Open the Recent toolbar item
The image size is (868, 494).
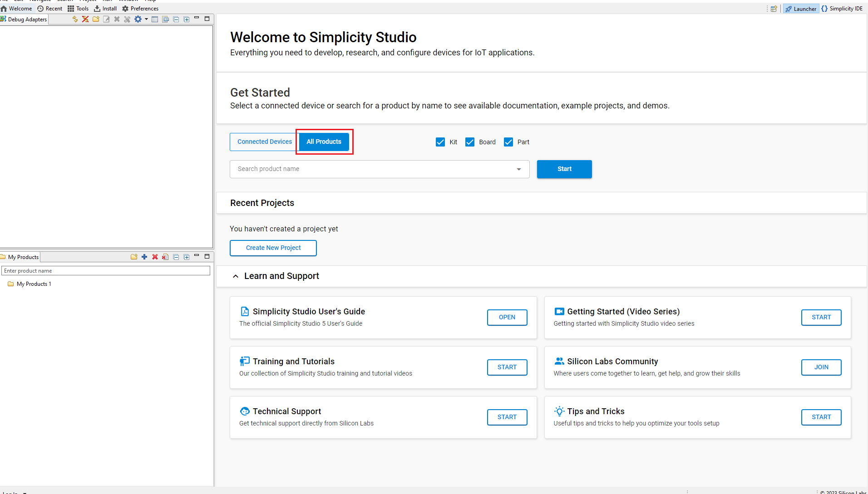click(50, 9)
